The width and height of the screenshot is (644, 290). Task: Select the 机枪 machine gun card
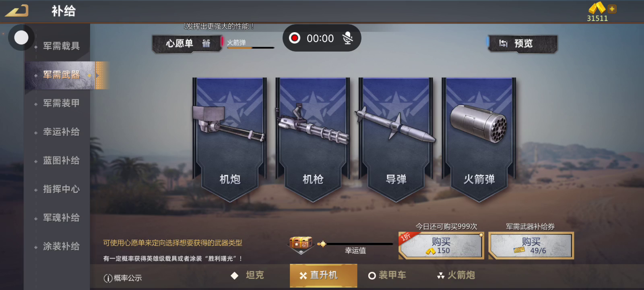(x=313, y=140)
